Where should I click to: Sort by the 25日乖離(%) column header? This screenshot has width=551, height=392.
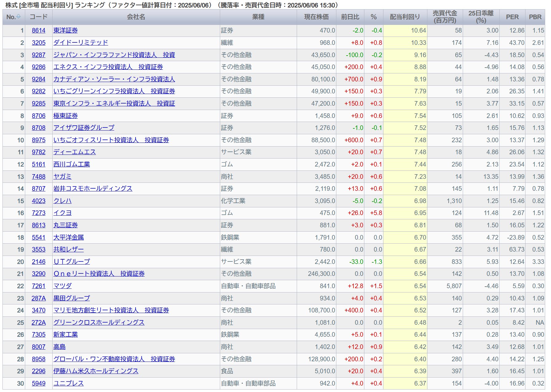[x=481, y=17]
